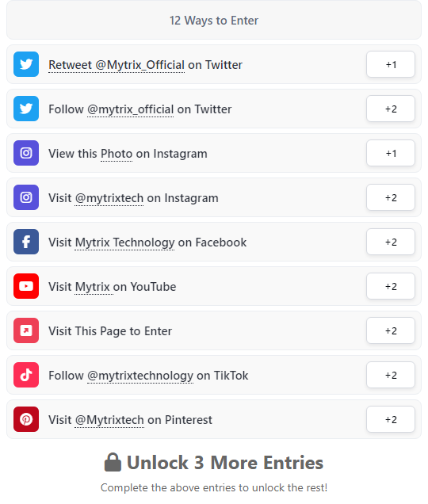This screenshot has width=428, height=504.
Task: Click the external link icon for Visit This Page
Action: pos(26,330)
